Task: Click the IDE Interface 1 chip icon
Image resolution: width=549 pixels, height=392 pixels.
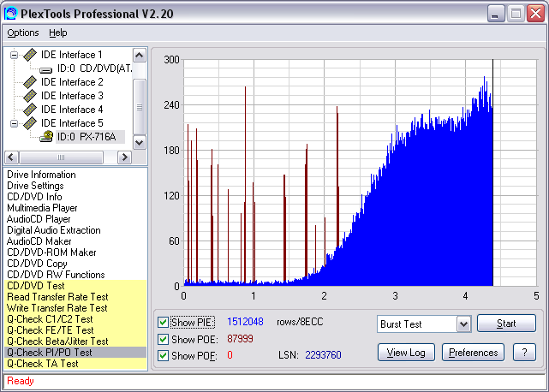Action: pyautogui.click(x=30, y=55)
